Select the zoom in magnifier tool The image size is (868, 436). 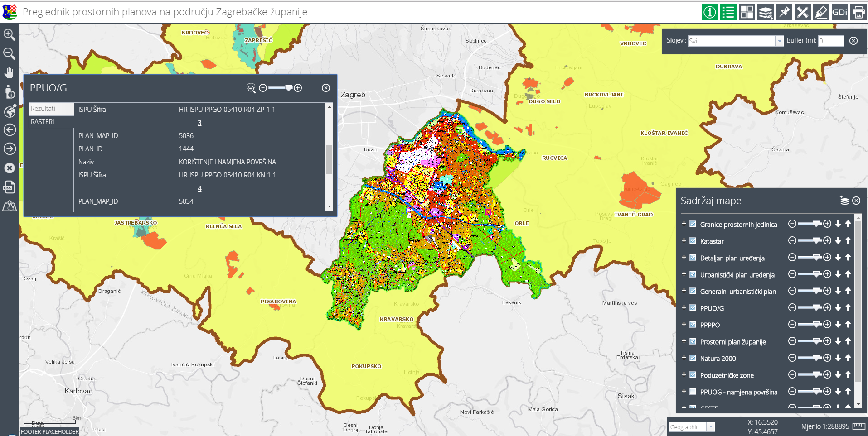[x=9, y=34]
